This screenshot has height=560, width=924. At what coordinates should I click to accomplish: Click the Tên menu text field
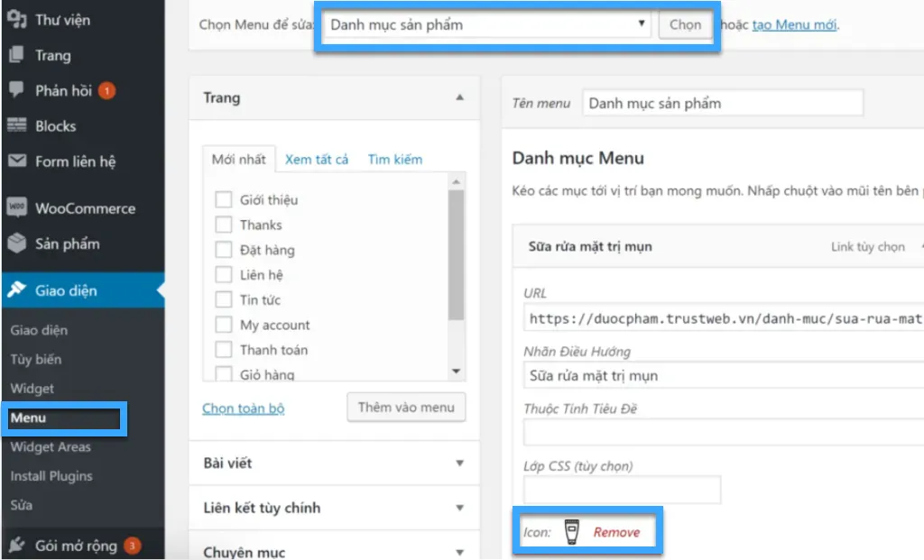click(722, 103)
